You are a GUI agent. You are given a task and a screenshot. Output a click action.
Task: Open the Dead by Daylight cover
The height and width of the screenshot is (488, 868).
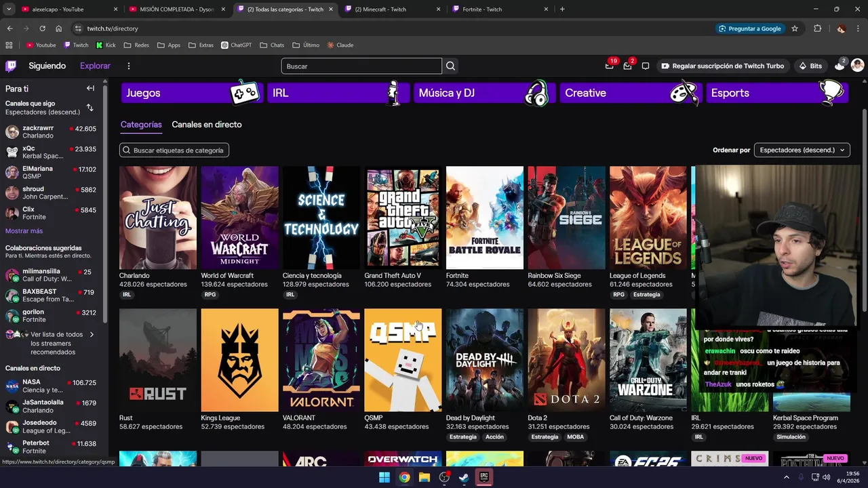coord(485,360)
